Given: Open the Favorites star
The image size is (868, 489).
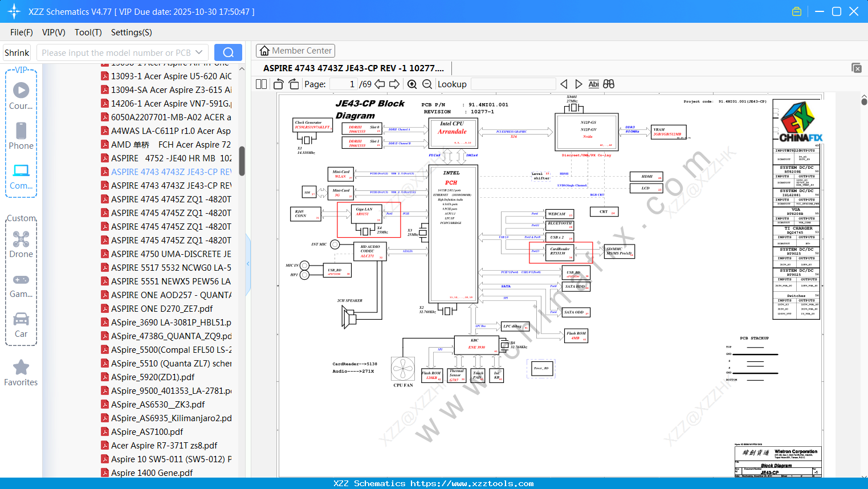Looking at the screenshot, I should tap(21, 373).
